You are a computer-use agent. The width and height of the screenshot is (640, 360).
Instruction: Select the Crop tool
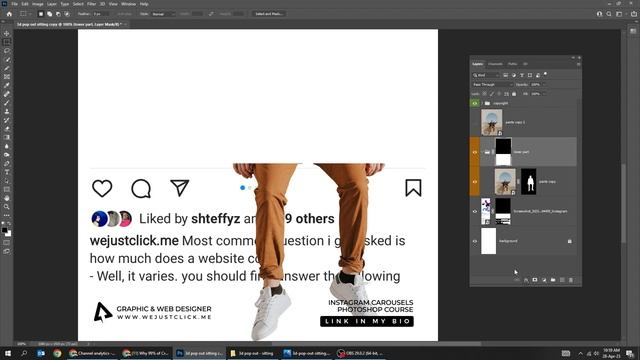pos(7,68)
